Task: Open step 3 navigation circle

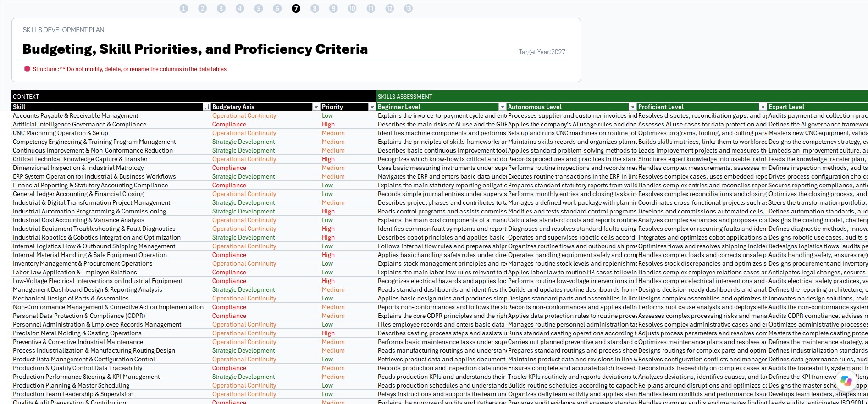Action: [x=221, y=9]
